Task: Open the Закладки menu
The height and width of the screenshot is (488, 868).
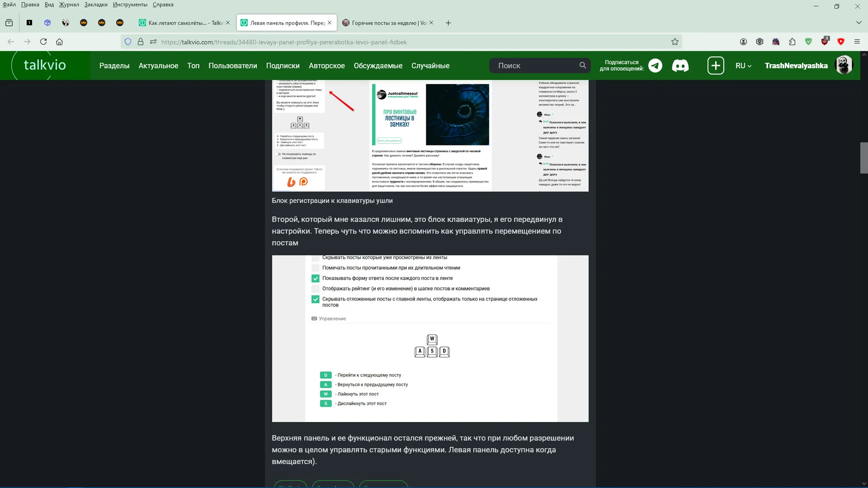Action: [96, 5]
